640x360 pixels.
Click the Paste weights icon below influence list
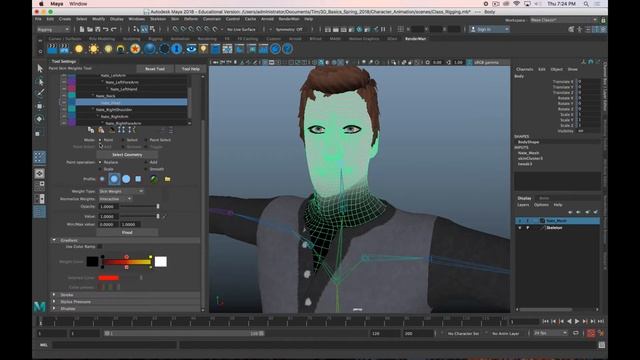pos(101,130)
